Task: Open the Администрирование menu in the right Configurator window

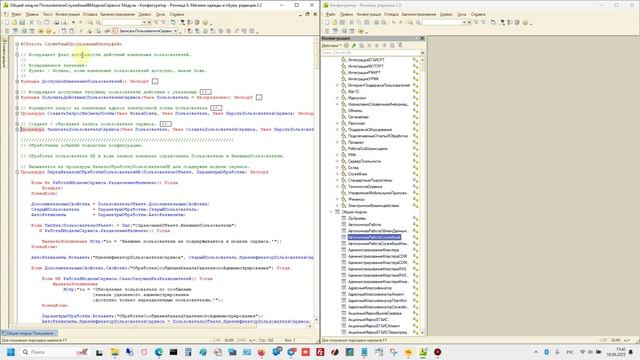Action: pyautogui.click(x=419, y=14)
